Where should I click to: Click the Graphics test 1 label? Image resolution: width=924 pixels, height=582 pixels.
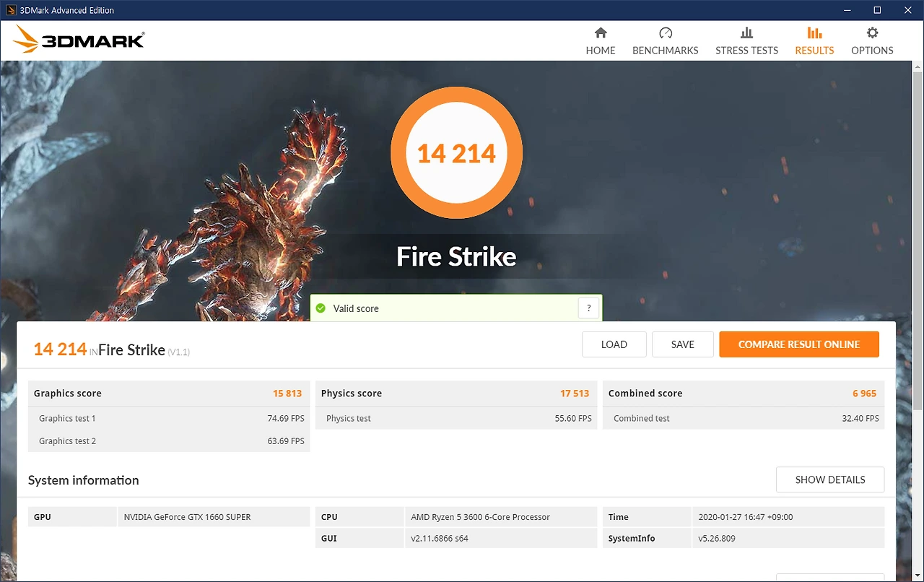[x=67, y=418]
